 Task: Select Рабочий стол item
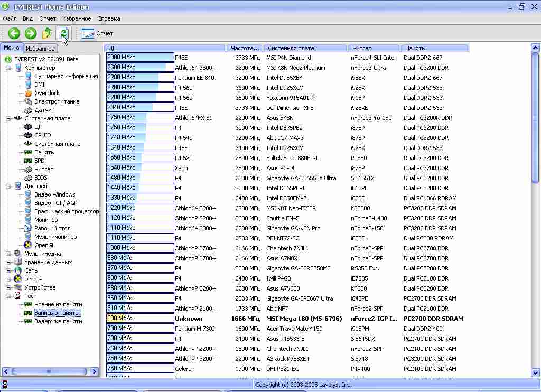pos(52,228)
